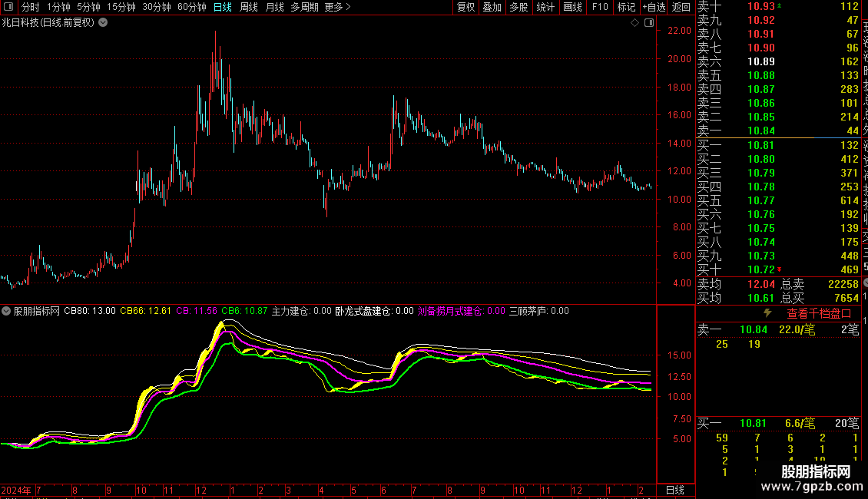Select the 周线 weekly chart tab
Image resolution: width=868 pixels, height=499 pixels.
[248, 7]
